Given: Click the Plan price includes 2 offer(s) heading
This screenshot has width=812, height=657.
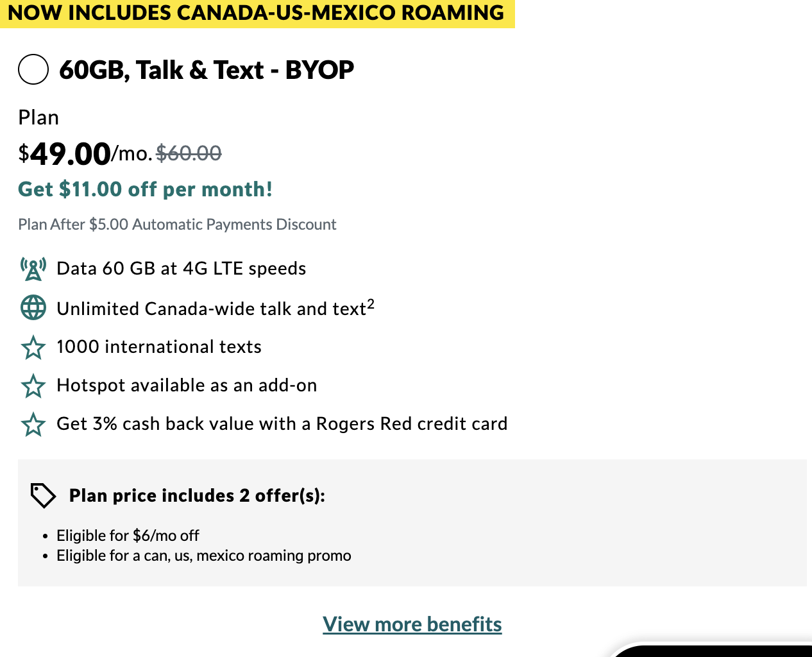Looking at the screenshot, I should tap(197, 495).
